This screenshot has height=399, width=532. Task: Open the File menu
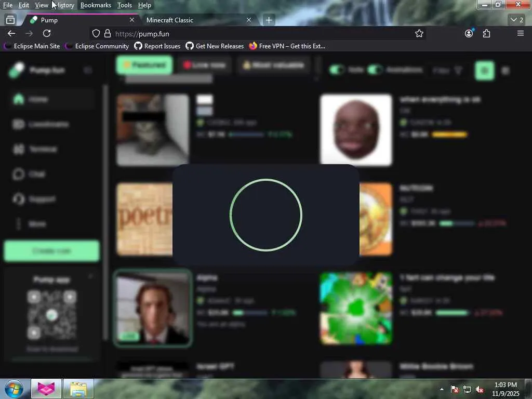tap(7, 5)
